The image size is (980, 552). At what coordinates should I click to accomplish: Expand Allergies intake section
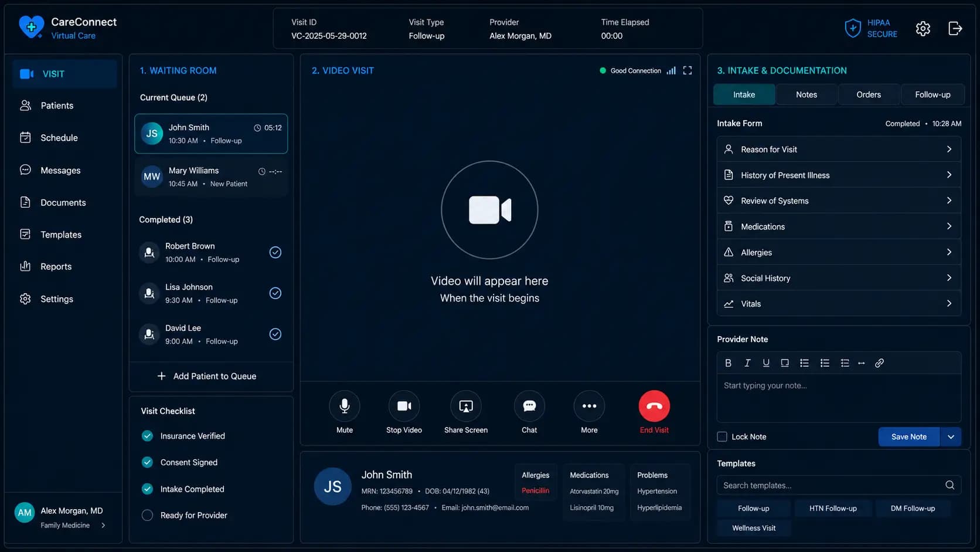coord(839,252)
